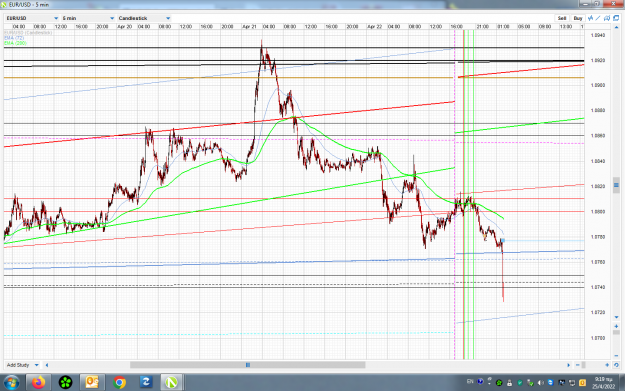The image size is (625, 391).
Task: Click the horizontal time scrollbar thumb
Action: pyautogui.click(x=248, y=365)
